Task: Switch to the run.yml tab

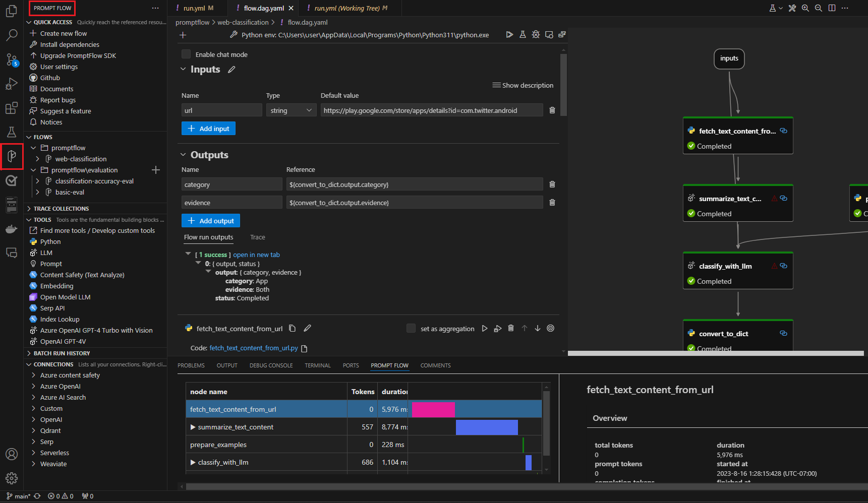Action: [195, 8]
